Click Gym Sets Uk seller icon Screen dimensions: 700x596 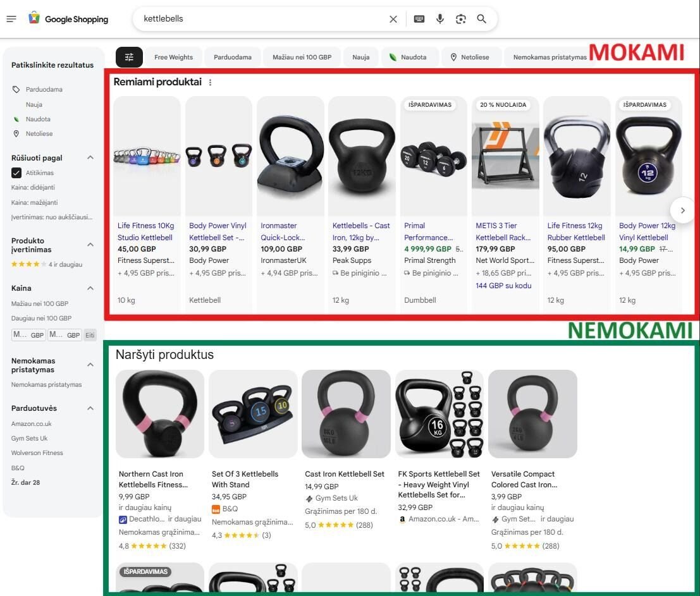pos(309,499)
